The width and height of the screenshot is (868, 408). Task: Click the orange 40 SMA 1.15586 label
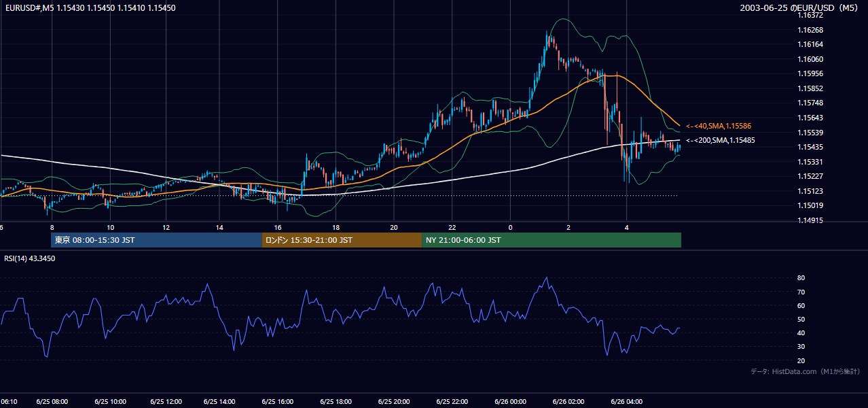[x=719, y=126]
